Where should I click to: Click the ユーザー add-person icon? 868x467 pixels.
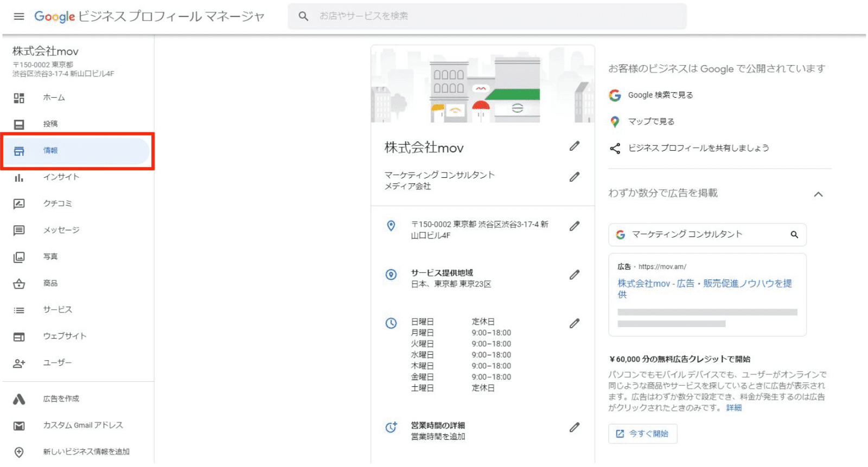click(x=19, y=363)
